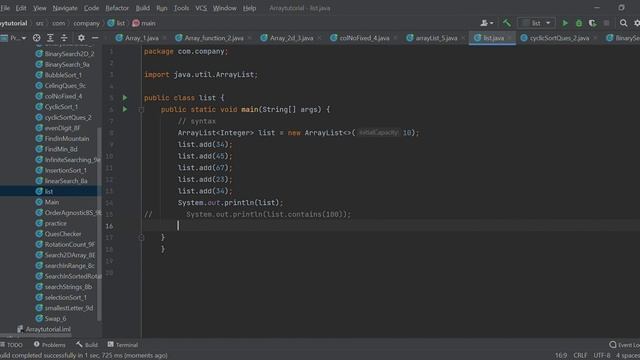Hide the Project tool window minus icon
The width and height of the screenshot is (640, 360).
pyautogui.click(x=95, y=38)
